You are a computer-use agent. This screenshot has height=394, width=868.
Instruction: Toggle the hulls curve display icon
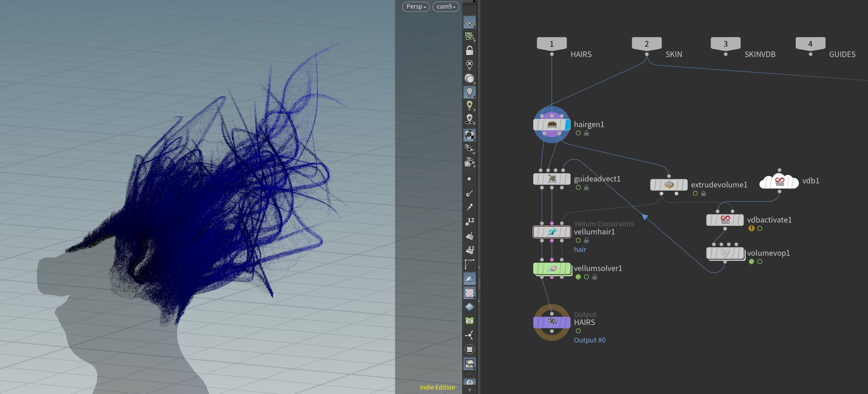click(x=470, y=264)
